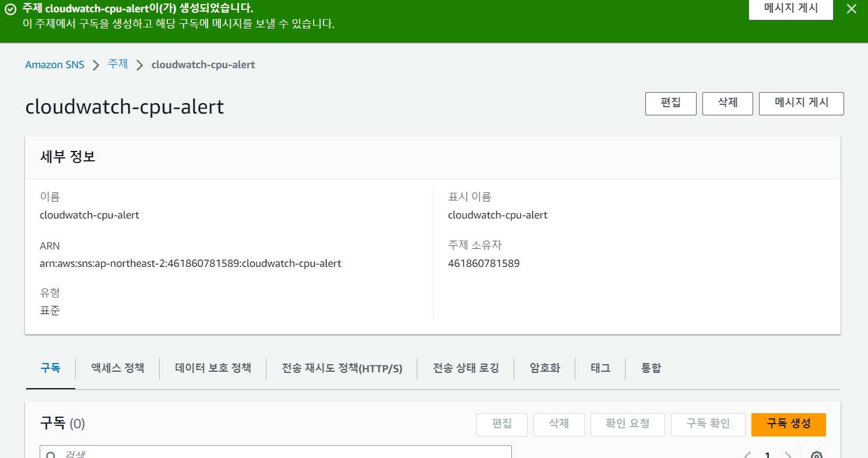Switch to 암호화 tab
This screenshot has width=868, height=458.
point(544,368)
